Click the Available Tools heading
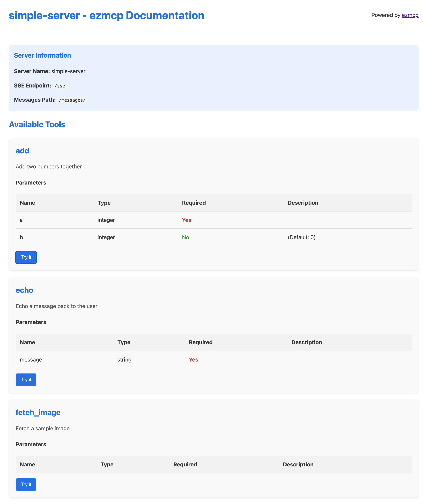Screen dimensions: 423x504 [37, 125]
